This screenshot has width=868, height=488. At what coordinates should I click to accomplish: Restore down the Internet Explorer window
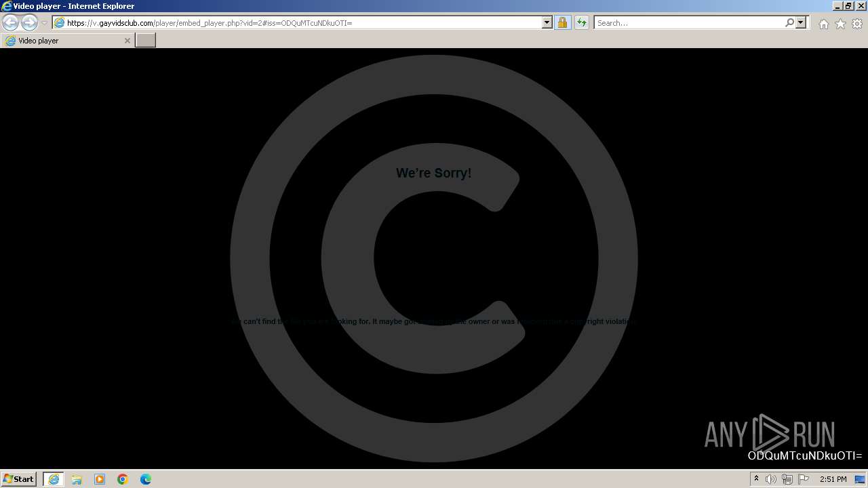(x=849, y=6)
